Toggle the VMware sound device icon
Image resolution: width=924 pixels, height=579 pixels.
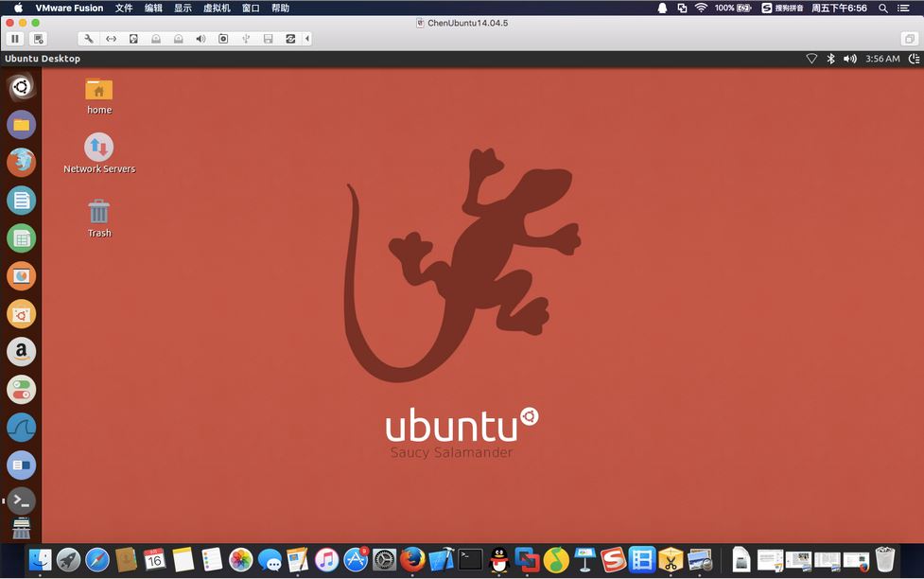coord(200,39)
